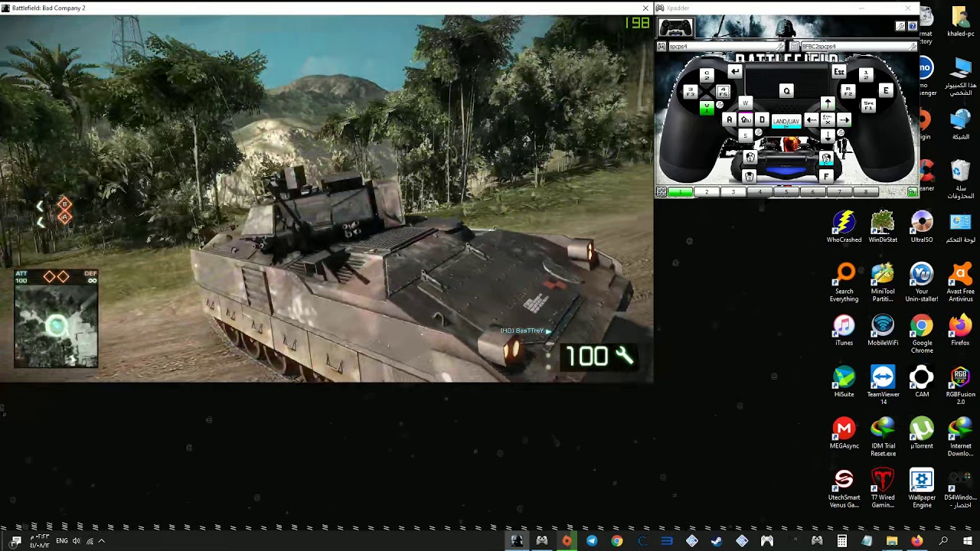Open the wrench menu in the spcps4 field

pos(779,47)
